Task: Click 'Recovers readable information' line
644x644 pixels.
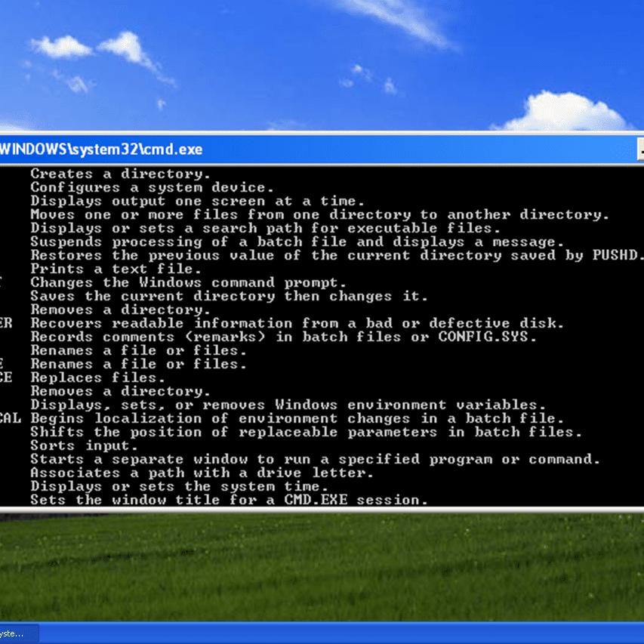Action: [297, 323]
